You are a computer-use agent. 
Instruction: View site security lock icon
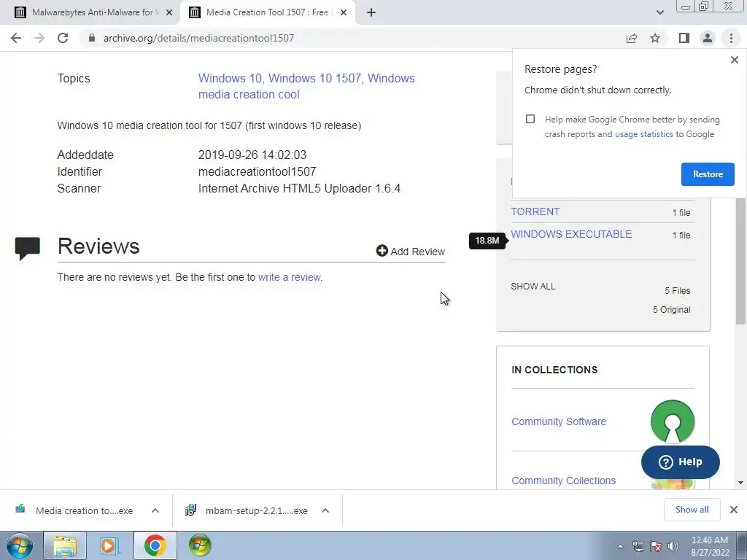[92, 38]
